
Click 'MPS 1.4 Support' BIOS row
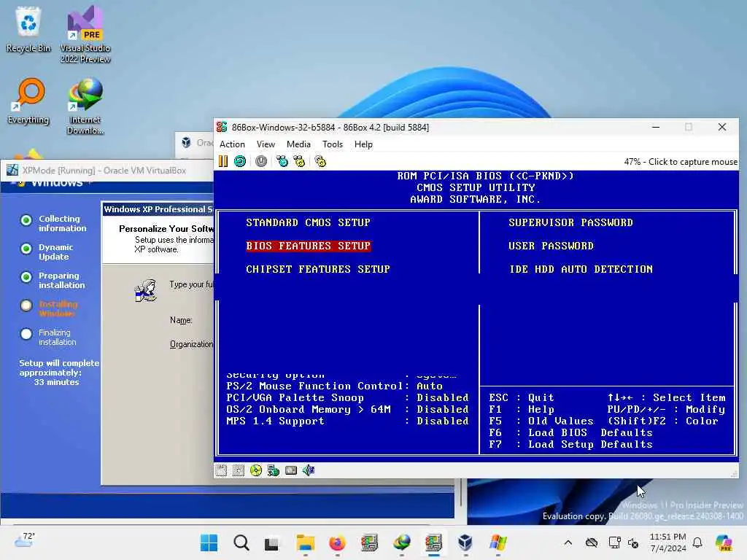point(347,421)
